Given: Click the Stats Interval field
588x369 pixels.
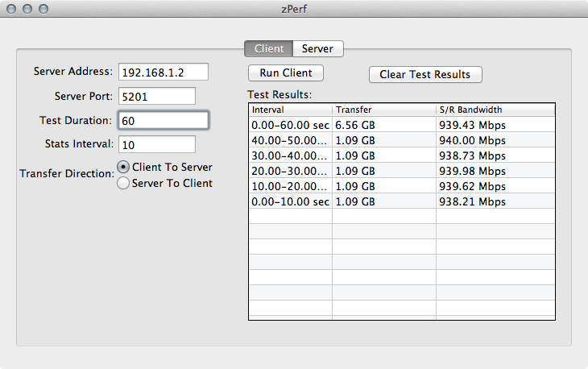Looking at the screenshot, I should coord(156,144).
